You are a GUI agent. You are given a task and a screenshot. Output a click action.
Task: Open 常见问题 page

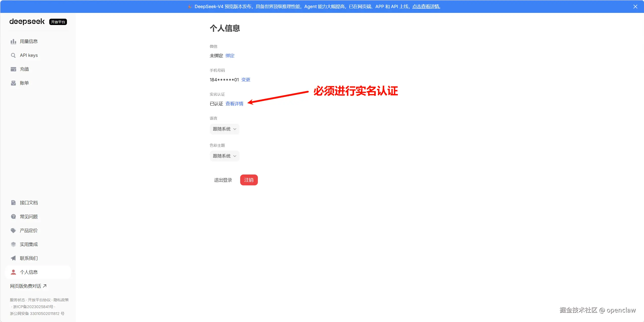(x=38, y=216)
